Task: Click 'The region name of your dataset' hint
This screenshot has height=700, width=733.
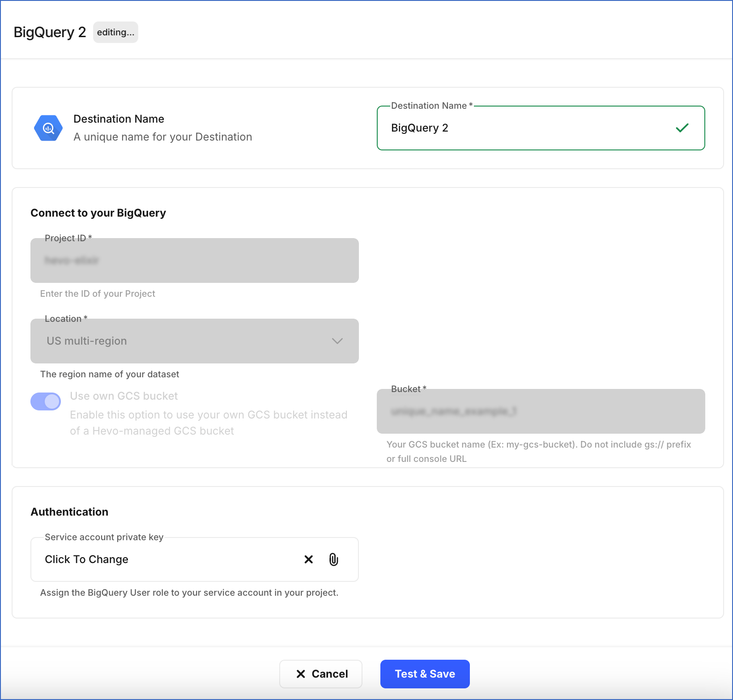Action: [110, 374]
